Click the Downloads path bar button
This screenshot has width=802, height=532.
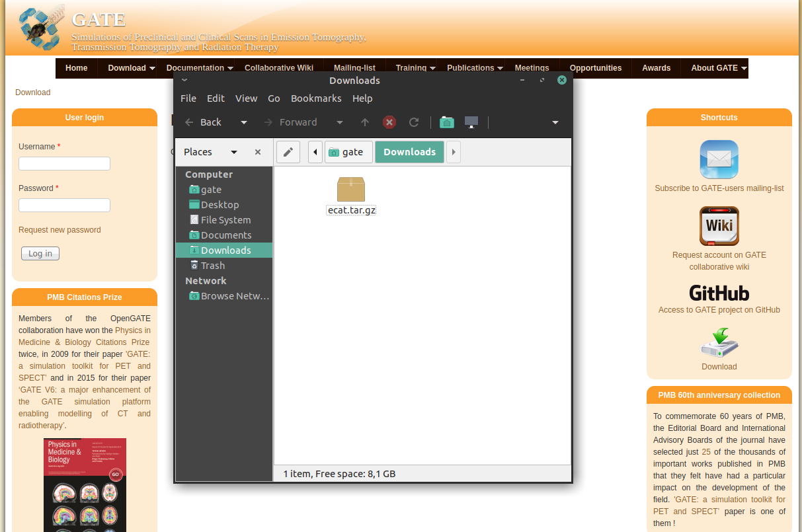point(409,152)
